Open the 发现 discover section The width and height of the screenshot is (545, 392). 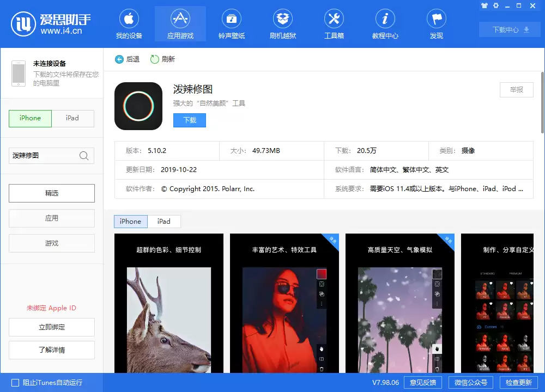[437, 24]
